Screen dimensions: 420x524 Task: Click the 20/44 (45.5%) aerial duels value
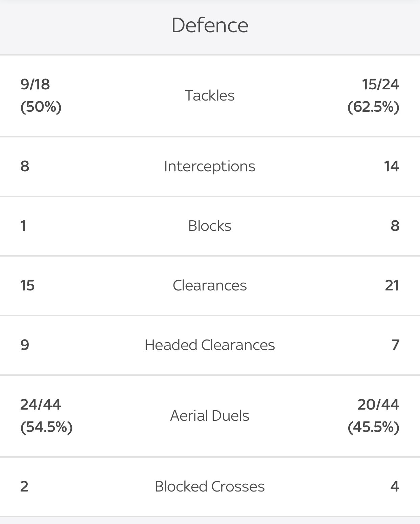pyautogui.click(x=373, y=416)
